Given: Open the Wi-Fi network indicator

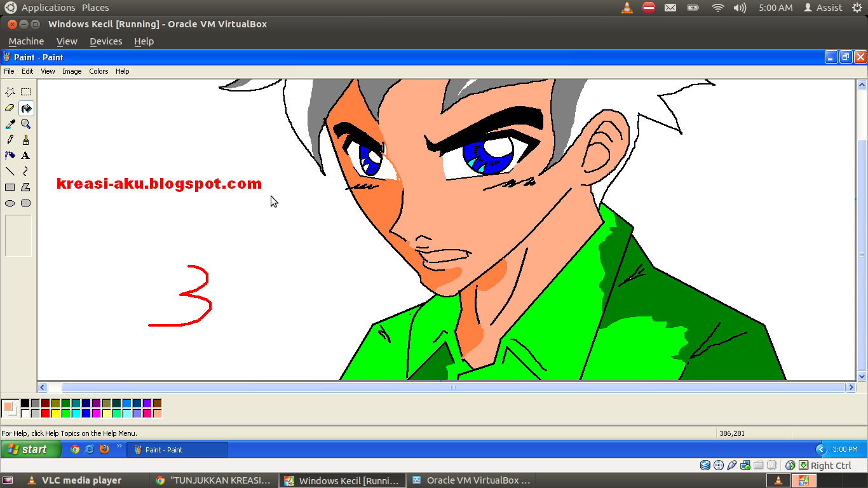Looking at the screenshot, I should [x=718, y=8].
